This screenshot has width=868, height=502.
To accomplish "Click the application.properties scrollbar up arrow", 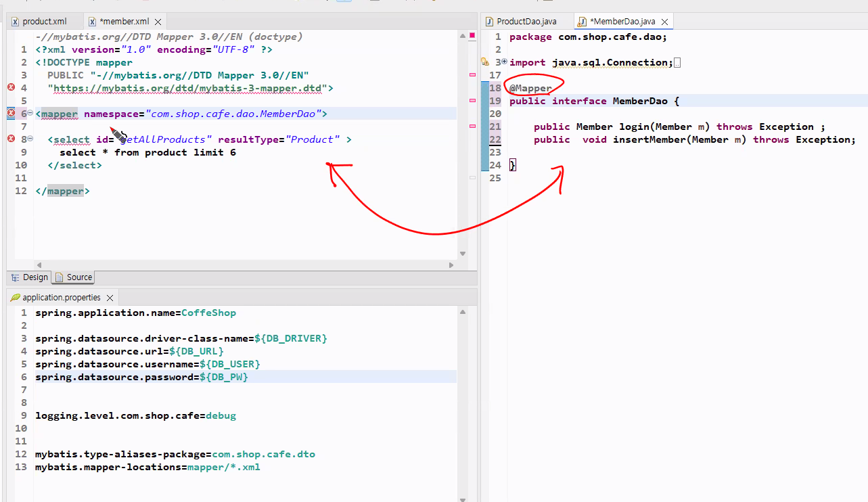I will tap(463, 312).
